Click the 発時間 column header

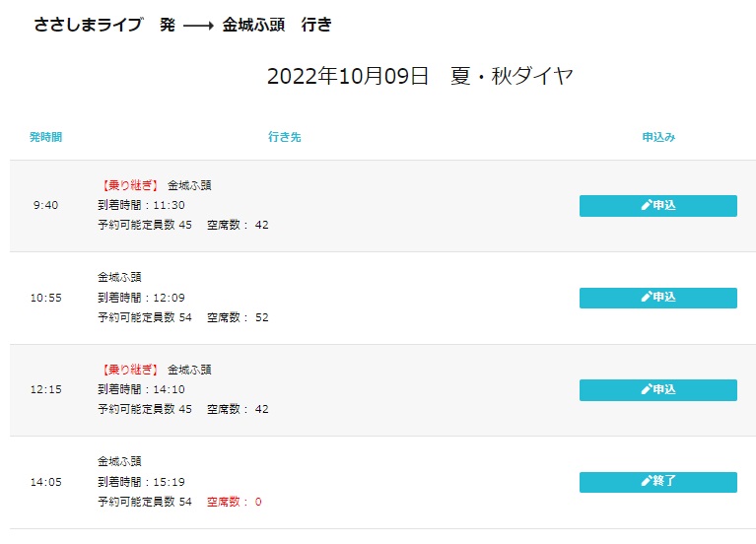tap(45, 137)
